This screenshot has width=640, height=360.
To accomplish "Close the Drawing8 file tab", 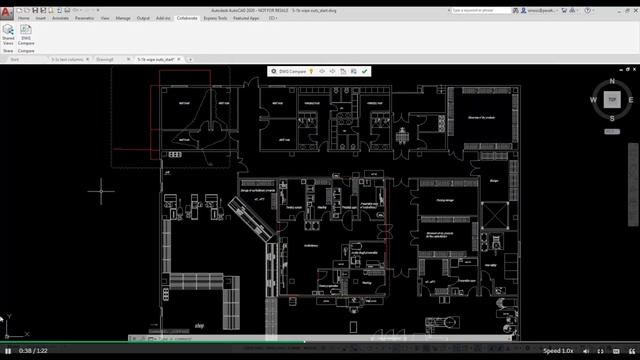I will (x=128, y=59).
